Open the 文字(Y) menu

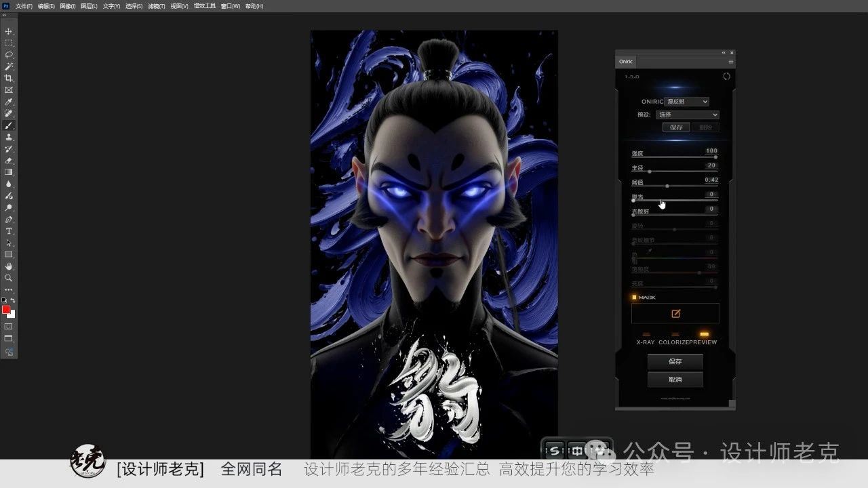pos(112,6)
